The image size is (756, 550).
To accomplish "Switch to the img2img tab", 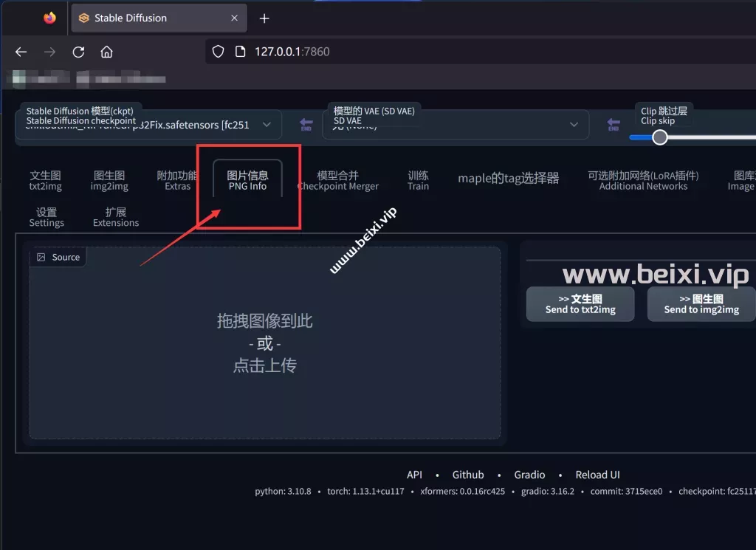I will coord(109,181).
